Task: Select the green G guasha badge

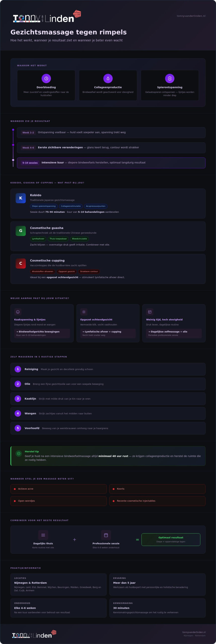Action: point(21,231)
